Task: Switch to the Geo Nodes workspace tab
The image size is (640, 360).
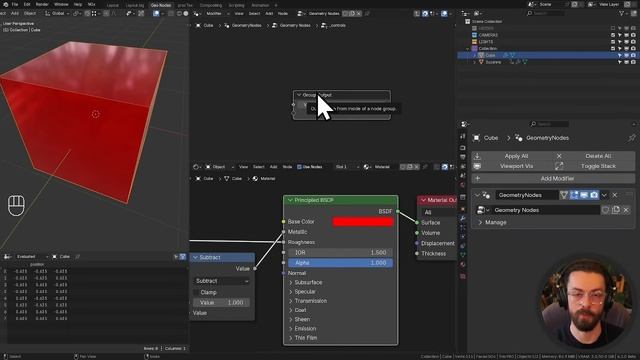Action: 161,5
